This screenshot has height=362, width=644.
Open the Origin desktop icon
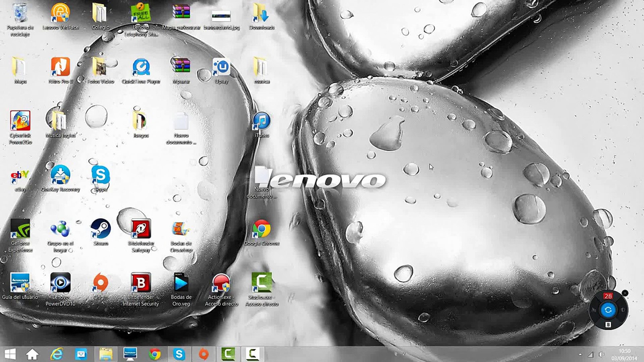(100, 283)
